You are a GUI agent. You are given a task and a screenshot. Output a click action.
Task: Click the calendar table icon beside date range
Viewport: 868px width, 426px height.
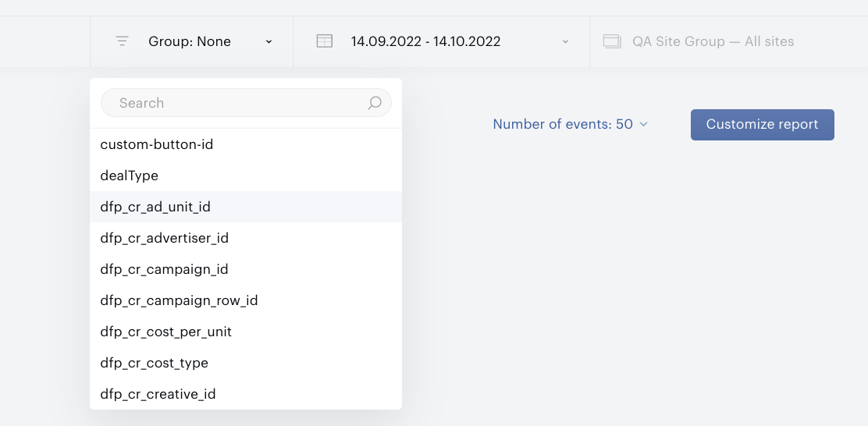click(x=325, y=41)
